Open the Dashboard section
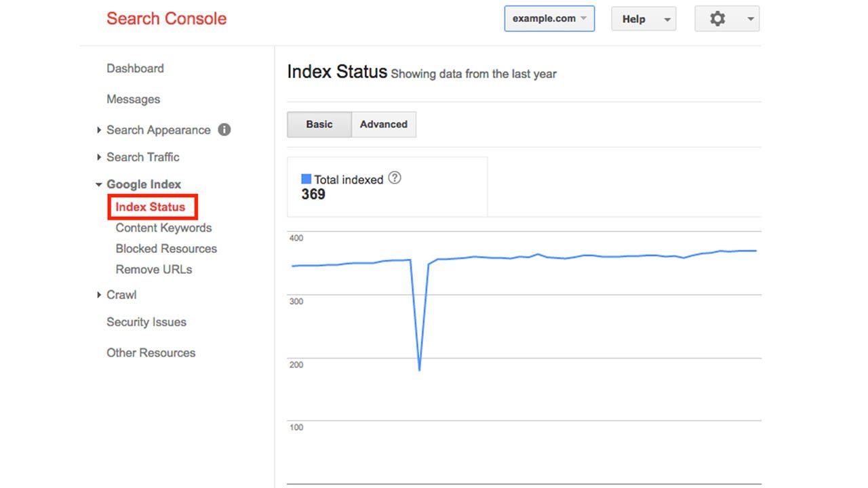This screenshot has width=868, height=488. click(x=135, y=68)
